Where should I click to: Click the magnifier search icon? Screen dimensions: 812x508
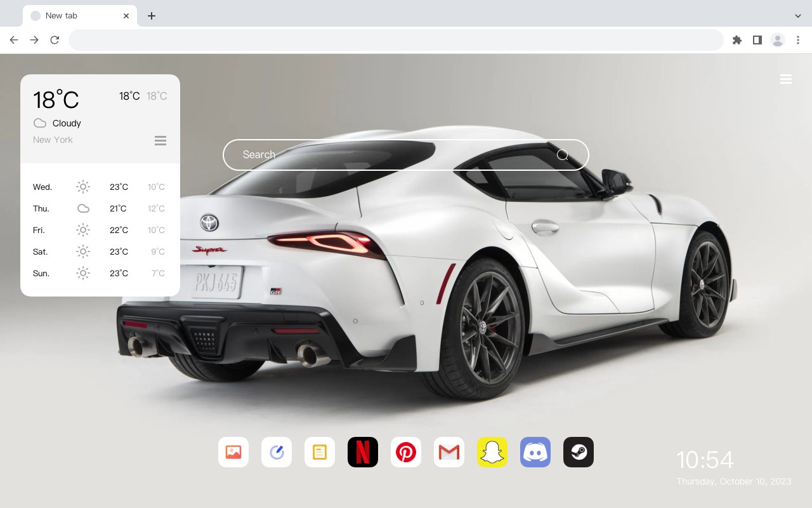click(563, 155)
